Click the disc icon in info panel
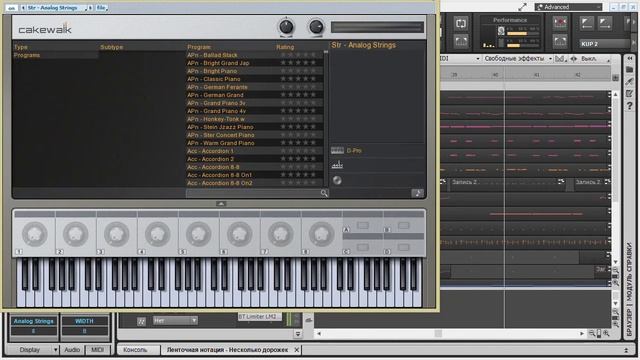640x360 pixels. (337, 180)
